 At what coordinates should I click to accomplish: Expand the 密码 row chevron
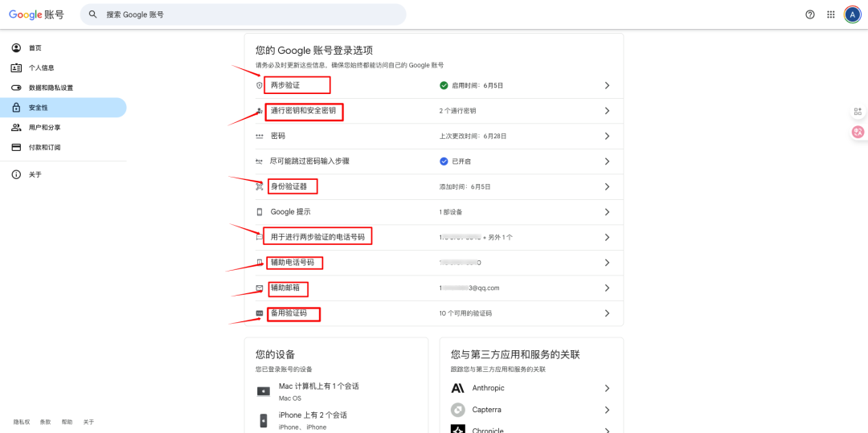click(608, 136)
